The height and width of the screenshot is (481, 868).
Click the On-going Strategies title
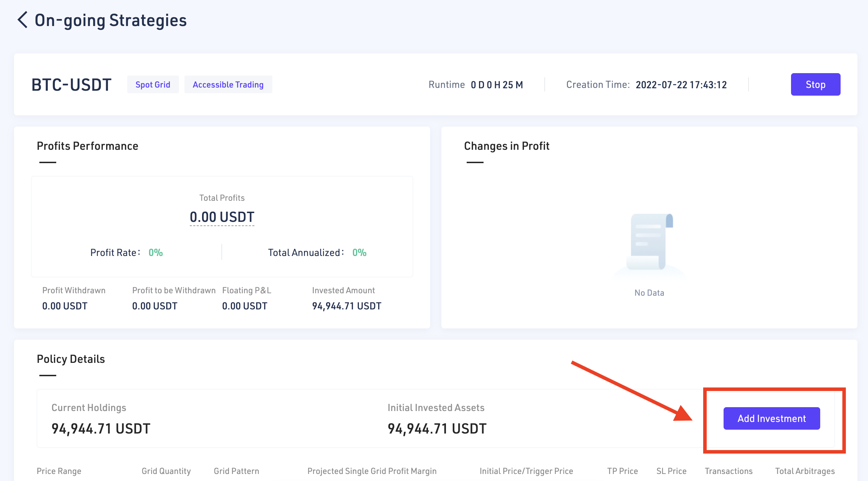[111, 20]
